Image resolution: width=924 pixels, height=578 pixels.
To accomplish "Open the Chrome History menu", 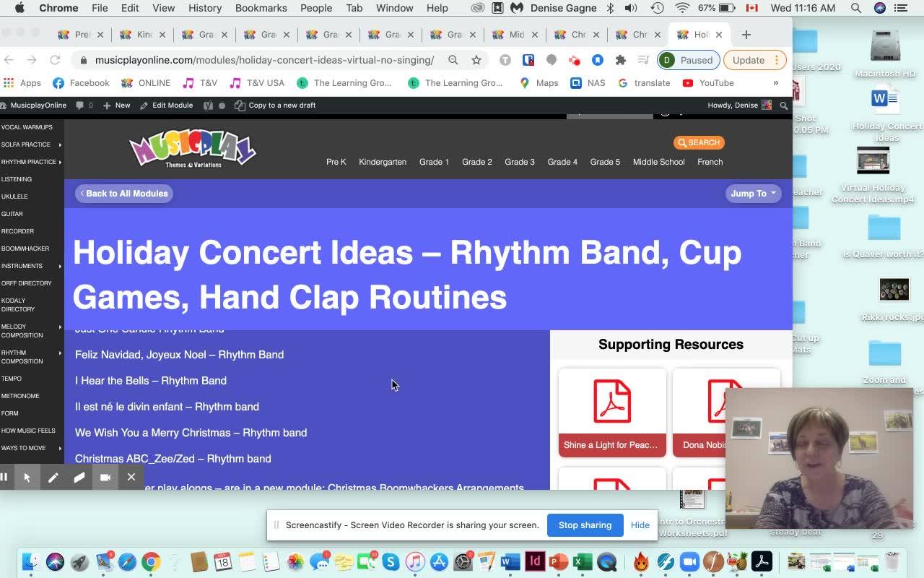I will [205, 8].
